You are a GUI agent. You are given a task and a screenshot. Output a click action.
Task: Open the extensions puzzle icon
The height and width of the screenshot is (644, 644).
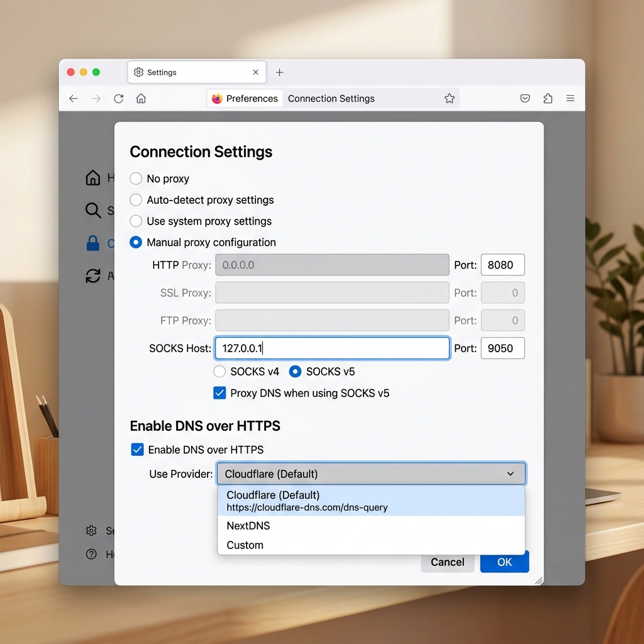(548, 98)
